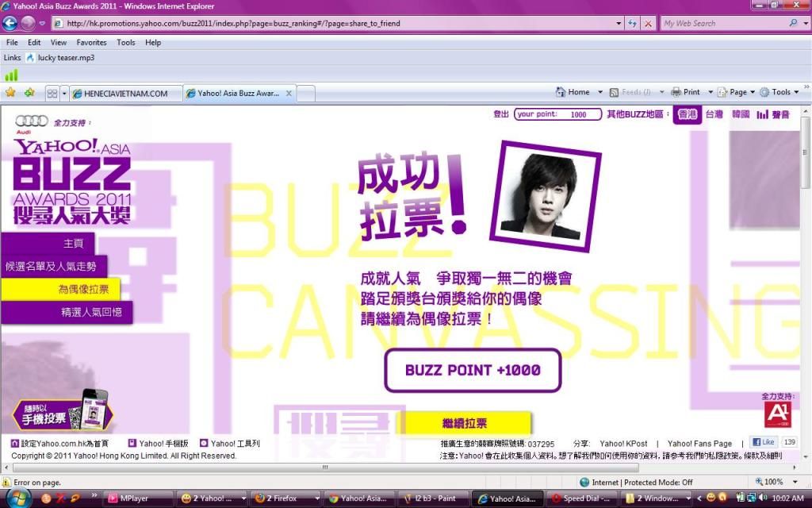The image size is (812, 508).
Task: Open the View menu
Action: (x=59, y=43)
